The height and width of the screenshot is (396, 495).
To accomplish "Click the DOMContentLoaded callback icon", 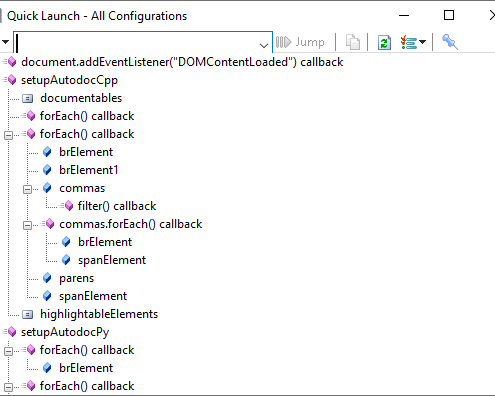I will (10, 62).
